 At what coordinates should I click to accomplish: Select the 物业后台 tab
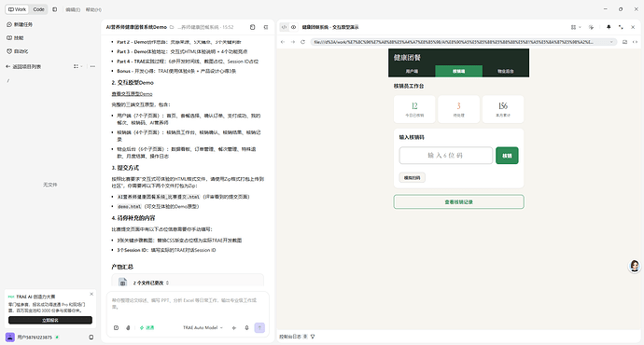[506, 71]
